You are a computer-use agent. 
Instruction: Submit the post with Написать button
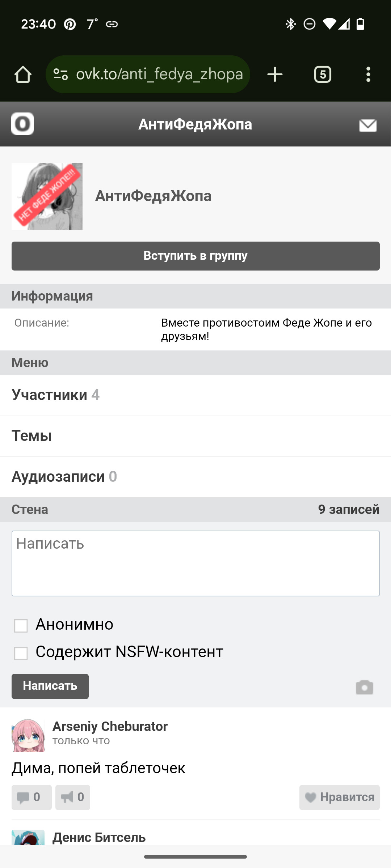[x=50, y=686]
